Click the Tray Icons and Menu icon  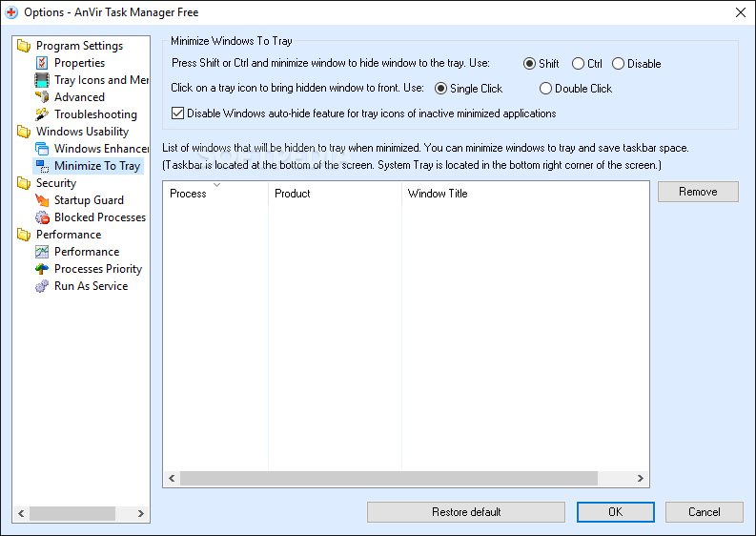coord(42,80)
